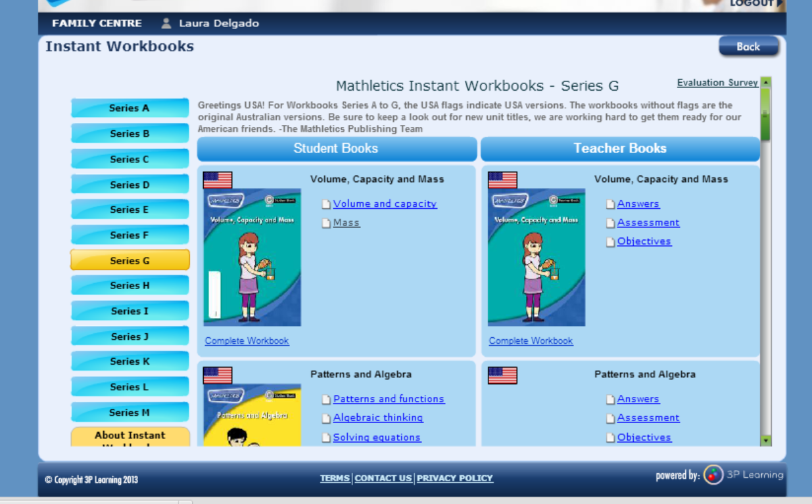The width and height of the screenshot is (812, 504).
Task: Open the Complete Workbook link under Teacher Books
Action: (x=531, y=340)
